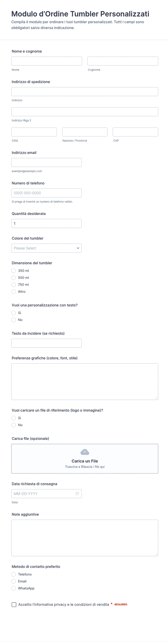Click the Quantità desiderata field
Screen dimensions: 168x644
(x=46, y=224)
